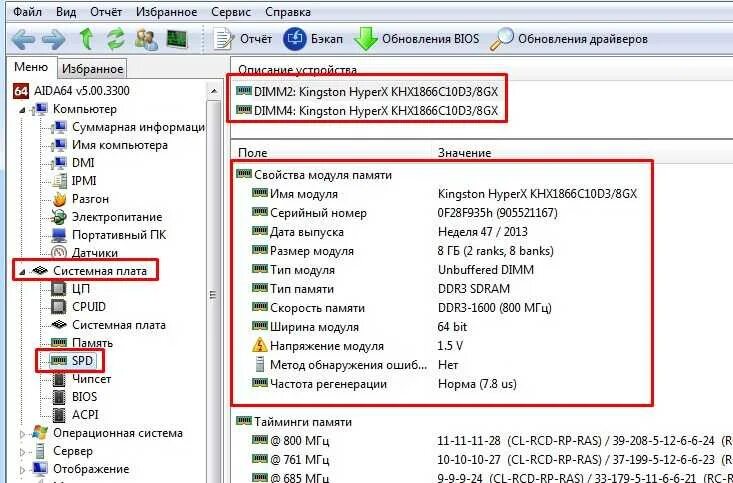The image size is (733, 483).
Task: Select the Имя модуля row
Action: coord(444,194)
